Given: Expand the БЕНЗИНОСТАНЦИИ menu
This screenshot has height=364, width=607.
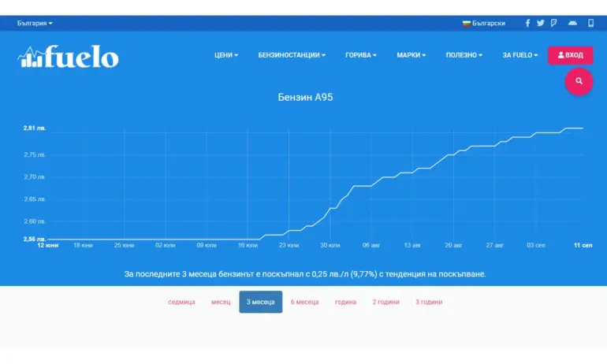Looking at the screenshot, I should point(292,55).
